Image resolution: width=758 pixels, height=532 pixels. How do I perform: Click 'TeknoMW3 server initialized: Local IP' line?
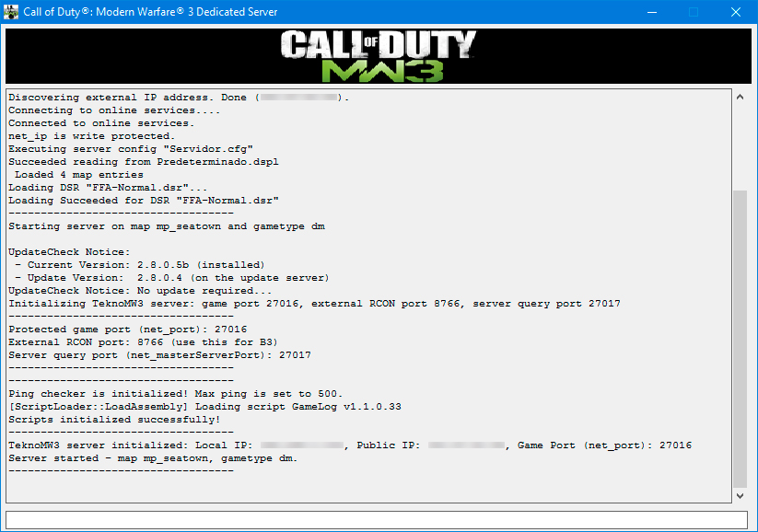[350, 445]
